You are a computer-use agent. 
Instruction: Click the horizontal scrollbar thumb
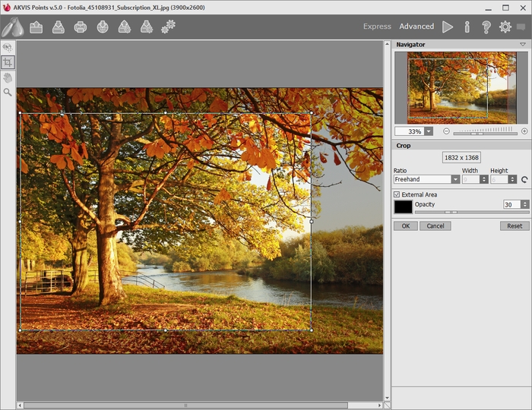185,405
